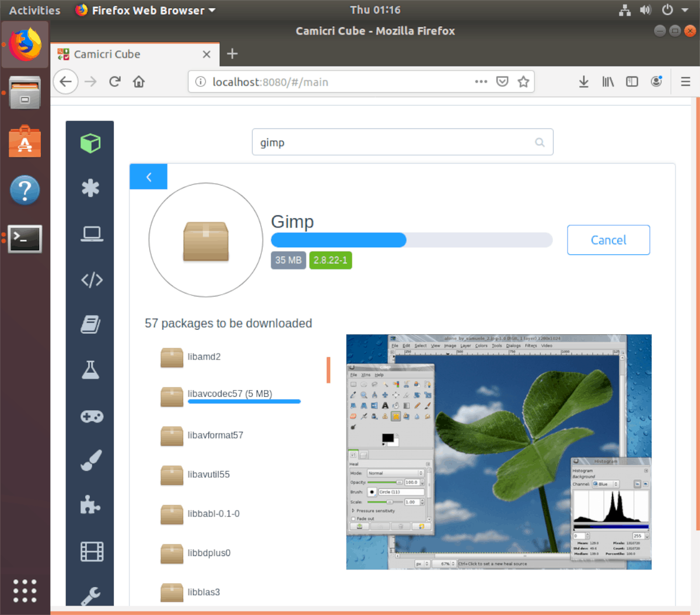Select the libblas3 package entry
The height and width of the screenshot is (615, 700).
[190, 592]
